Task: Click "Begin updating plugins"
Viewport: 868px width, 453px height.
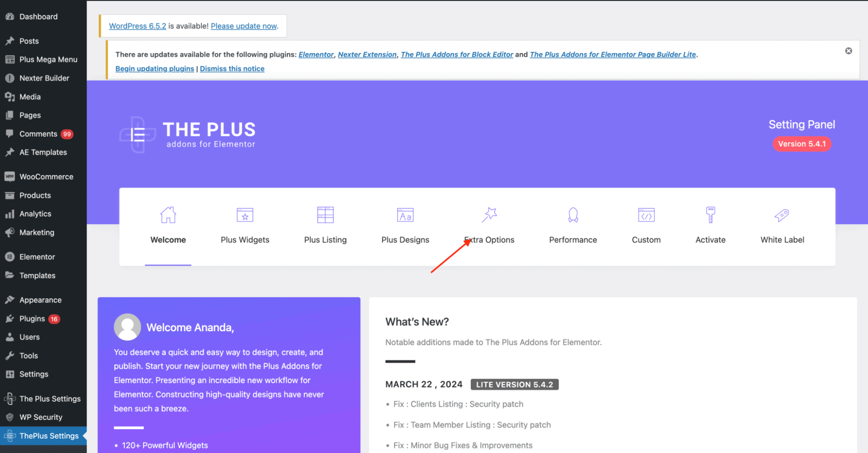Action: (155, 68)
